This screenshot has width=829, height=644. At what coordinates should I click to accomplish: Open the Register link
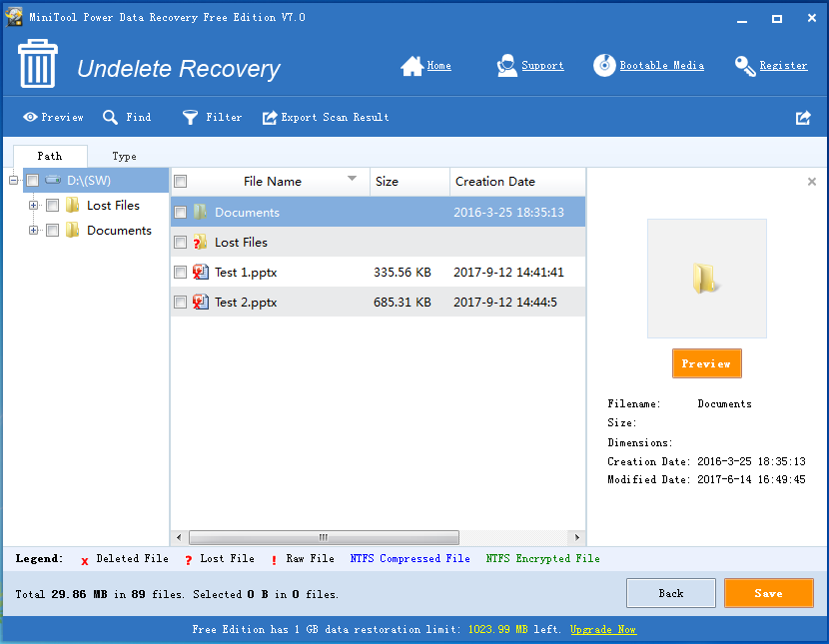[783, 66]
